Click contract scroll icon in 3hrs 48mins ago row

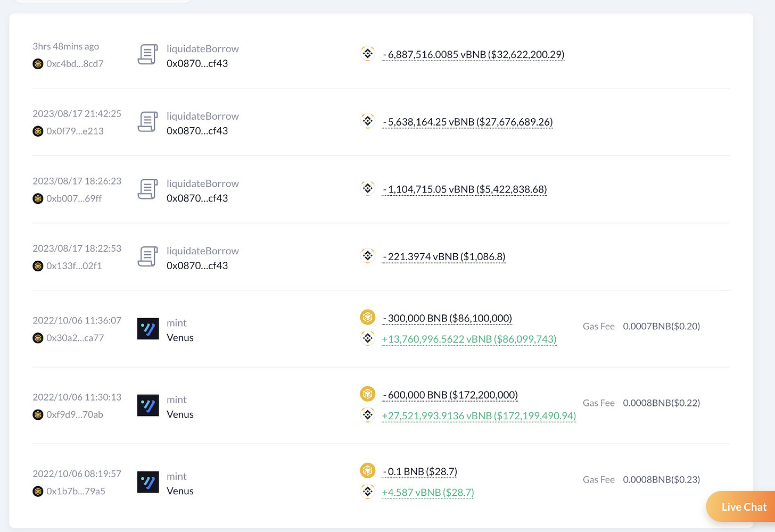click(x=148, y=55)
